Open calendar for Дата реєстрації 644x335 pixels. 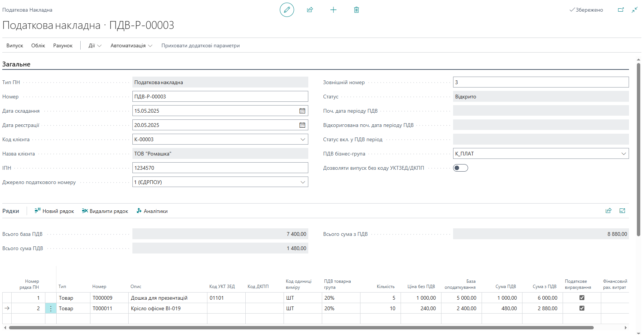302,125
